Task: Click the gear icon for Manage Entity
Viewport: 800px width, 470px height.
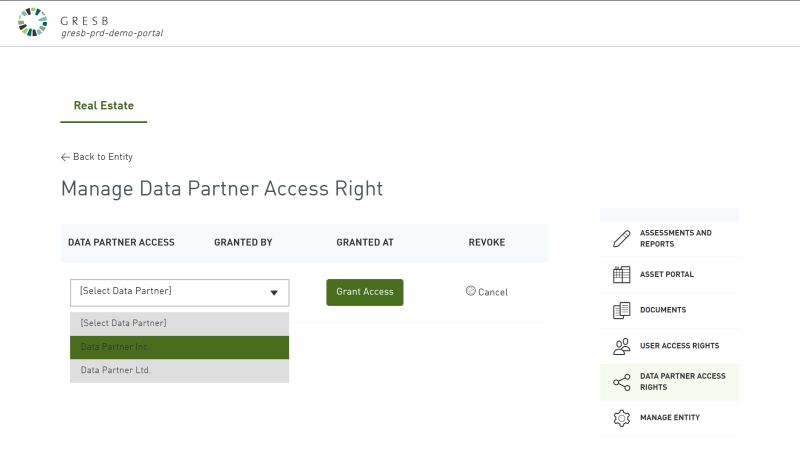Action: tap(621, 418)
